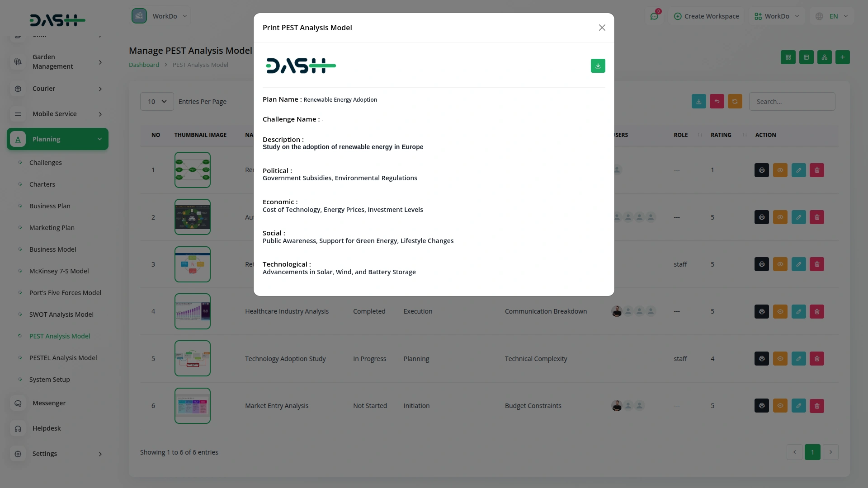Open the EN language dropdown

click(832, 16)
